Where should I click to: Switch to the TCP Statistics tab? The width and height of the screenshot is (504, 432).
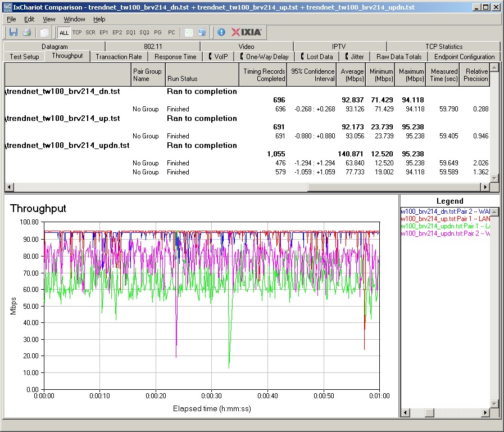[x=444, y=47]
